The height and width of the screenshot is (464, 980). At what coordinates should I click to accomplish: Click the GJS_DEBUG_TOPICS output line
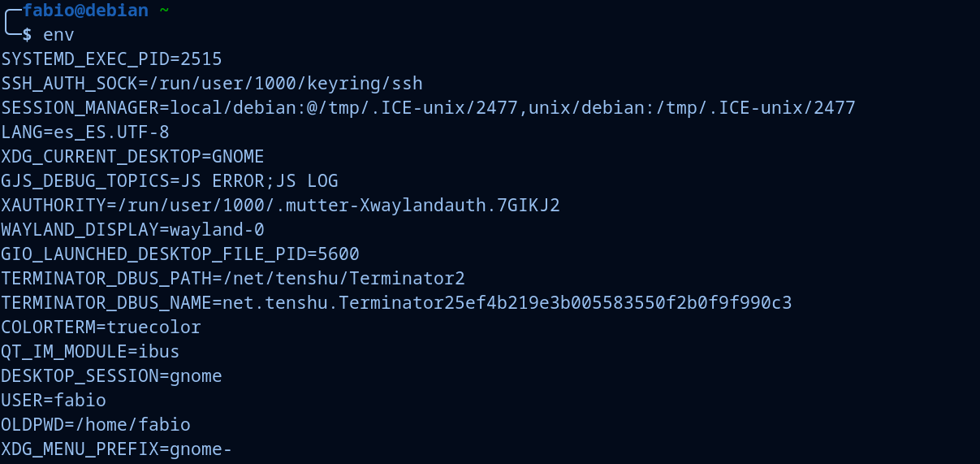(x=170, y=181)
